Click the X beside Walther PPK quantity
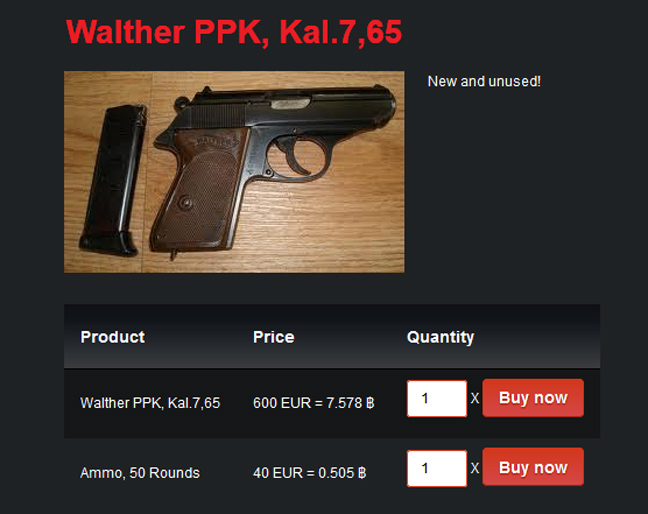The width and height of the screenshot is (648, 514). click(475, 398)
